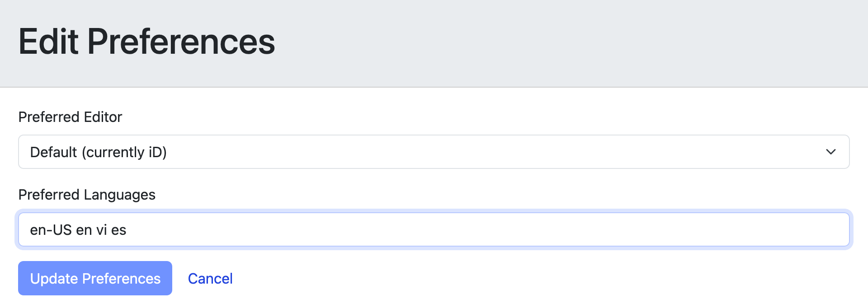The image size is (868, 308).
Task: Click the Preferred Editor label
Action: pyautogui.click(x=70, y=117)
